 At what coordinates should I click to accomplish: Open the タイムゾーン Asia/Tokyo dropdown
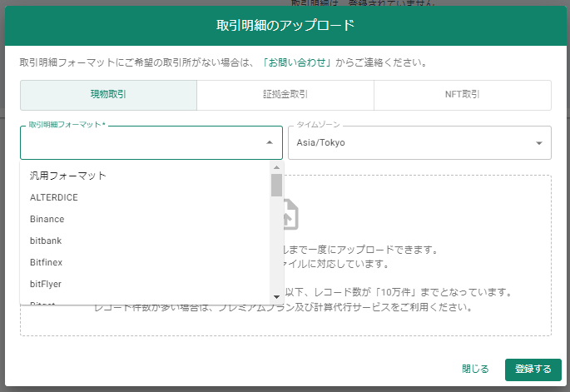[x=419, y=142]
